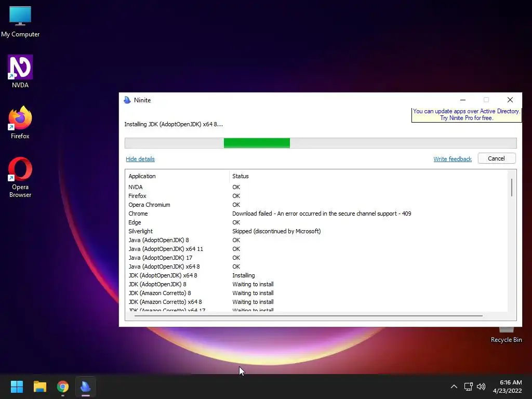Open the Write feedback link

click(453, 159)
